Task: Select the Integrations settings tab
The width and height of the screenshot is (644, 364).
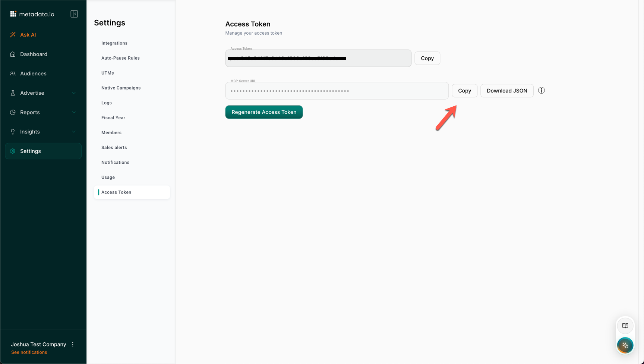Action: point(114,43)
